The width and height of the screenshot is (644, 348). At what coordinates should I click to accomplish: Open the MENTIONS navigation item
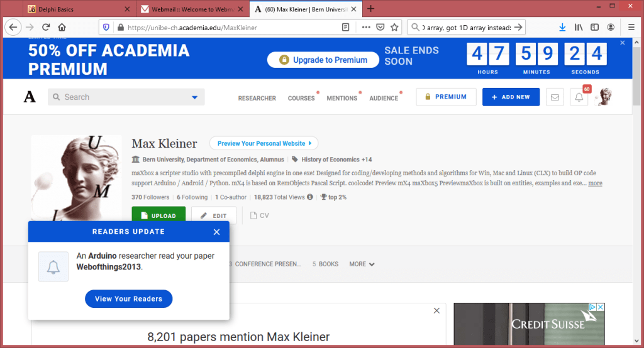click(341, 98)
